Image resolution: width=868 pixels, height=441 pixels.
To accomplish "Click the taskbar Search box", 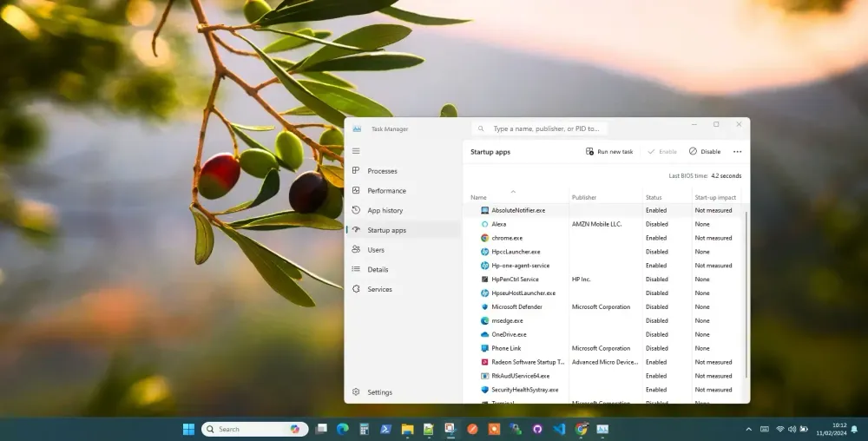I will point(254,430).
